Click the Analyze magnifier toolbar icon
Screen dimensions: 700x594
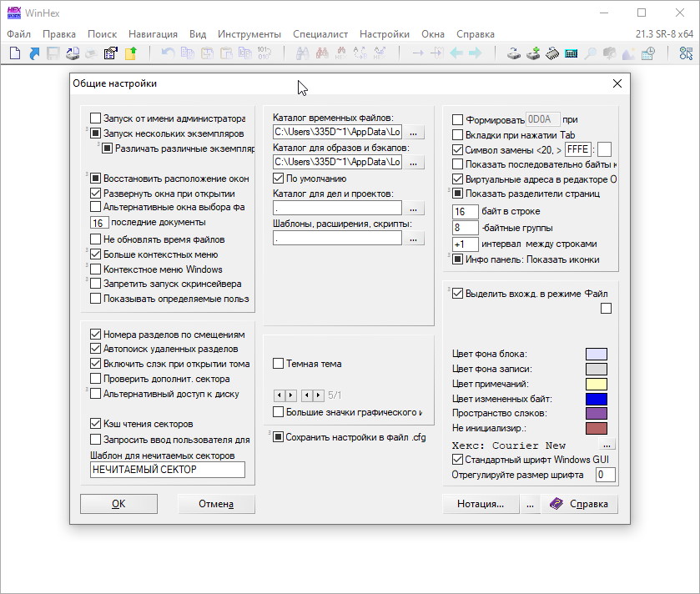[x=590, y=53]
